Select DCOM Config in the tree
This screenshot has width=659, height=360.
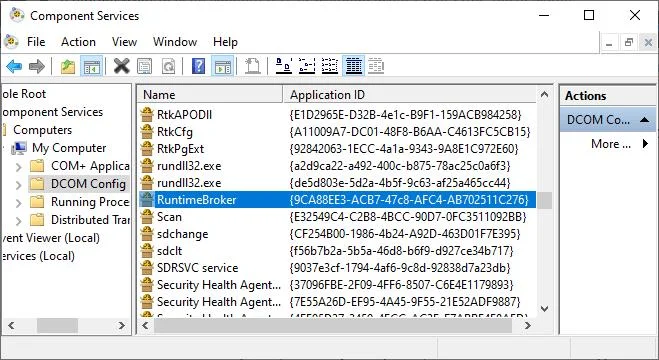pos(88,184)
